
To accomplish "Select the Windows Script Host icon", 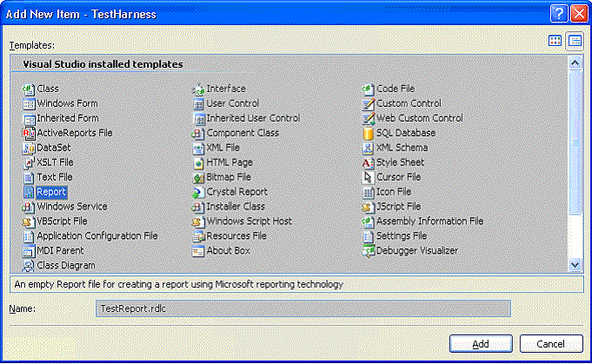I will 198,222.
